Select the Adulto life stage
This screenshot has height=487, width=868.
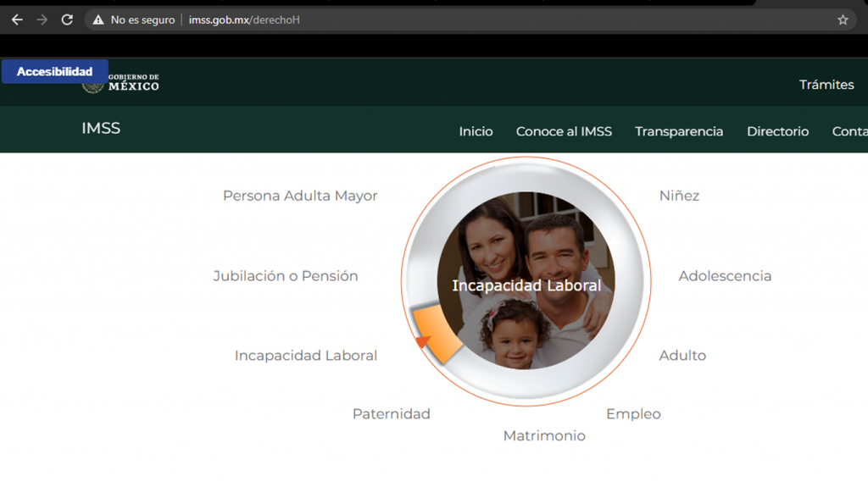[682, 355]
